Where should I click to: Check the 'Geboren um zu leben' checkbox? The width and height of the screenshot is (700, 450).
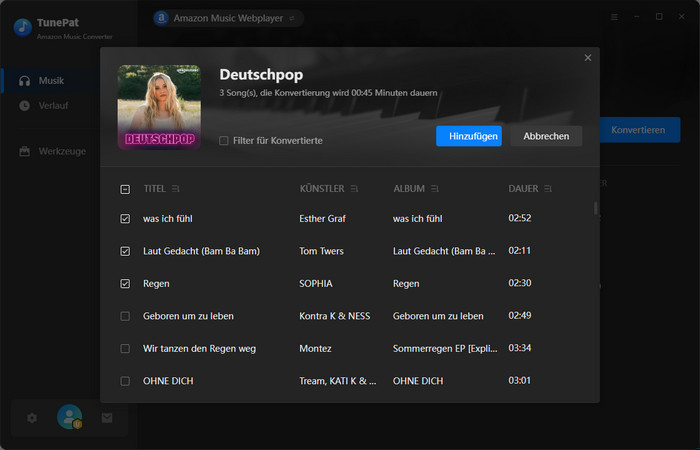125,316
